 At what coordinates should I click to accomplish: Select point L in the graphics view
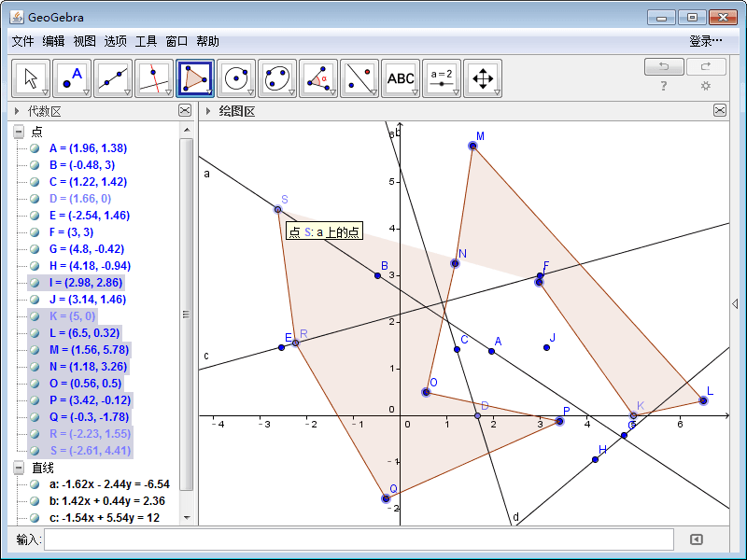tap(704, 400)
